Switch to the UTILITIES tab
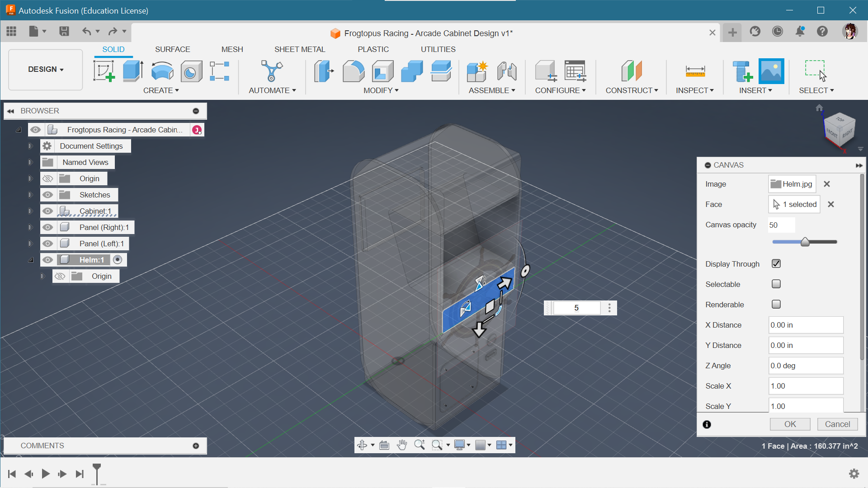The height and width of the screenshot is (488, 868). pos(438,49)
